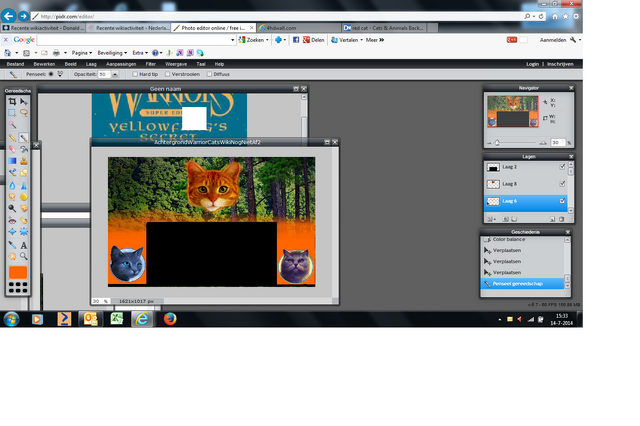Select Color balance history entry

(x=523, y=240)
